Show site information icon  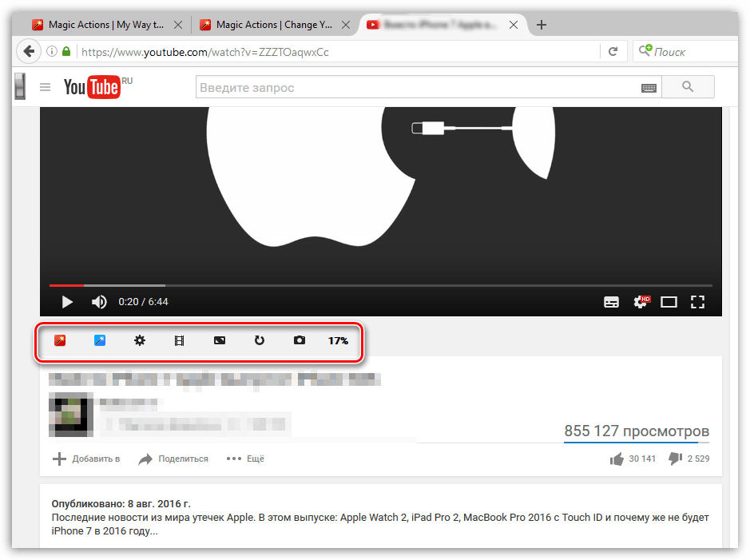pyautogui.click(x=52, y=52)
